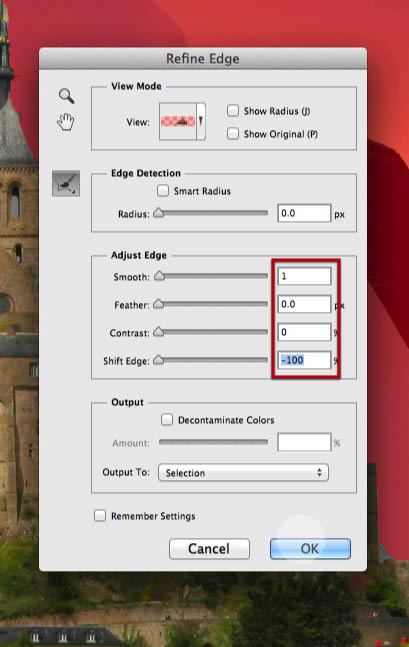The image size is (409, 647).
Task: Enable Decontaminate Colors checkbox
Action: pos(167,420)
